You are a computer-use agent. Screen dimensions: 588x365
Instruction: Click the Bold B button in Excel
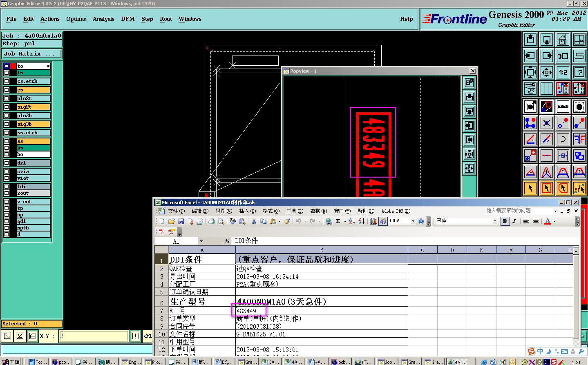click(505, 221)
